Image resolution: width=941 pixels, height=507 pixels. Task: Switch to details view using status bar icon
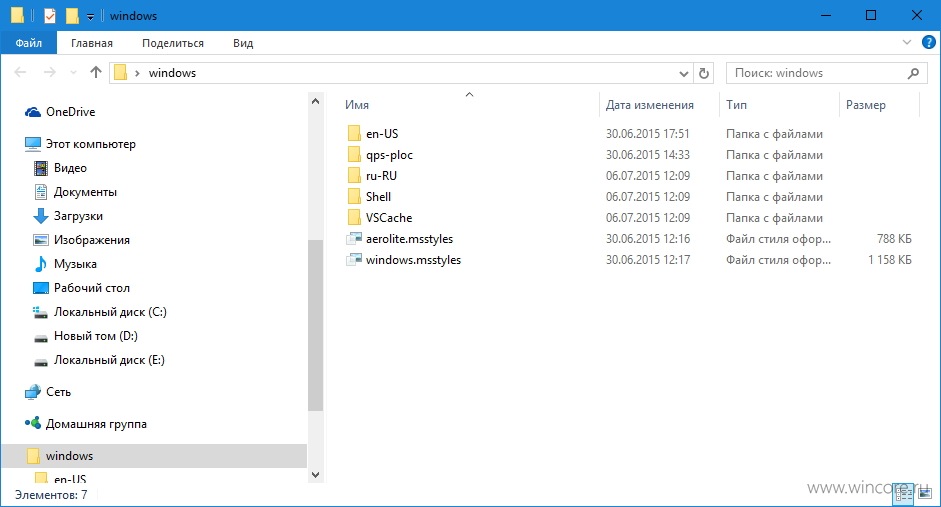[x=904, y=494]
